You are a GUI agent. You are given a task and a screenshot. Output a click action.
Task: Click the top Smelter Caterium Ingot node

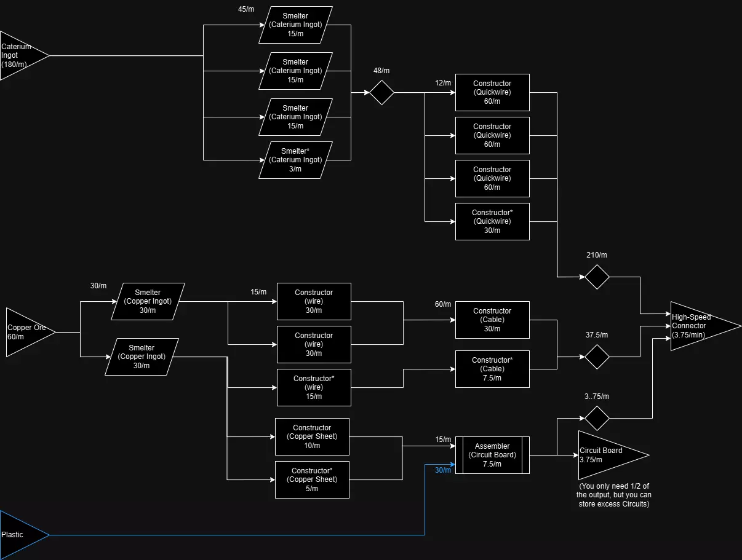[x=295, y=25]
